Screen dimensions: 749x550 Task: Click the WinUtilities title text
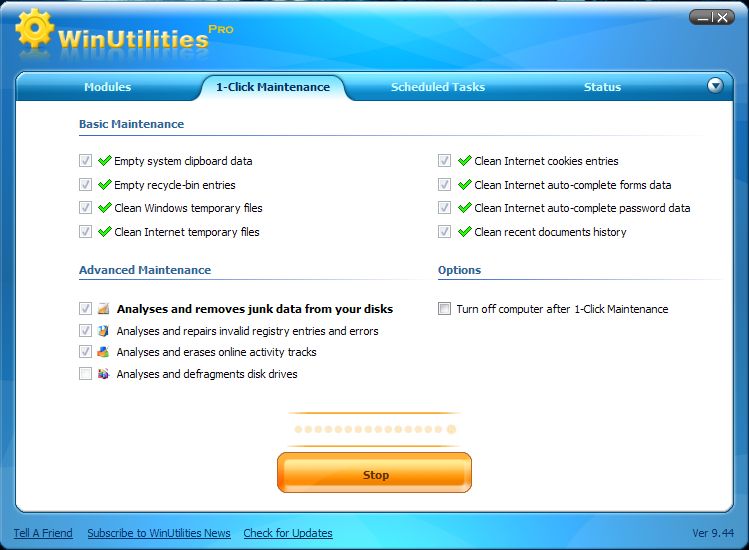[133, 39]
